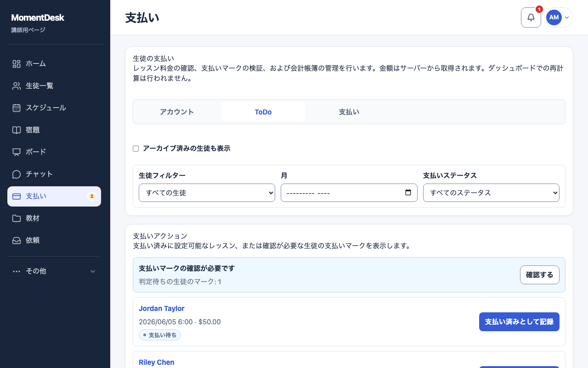Screen dimensions: 588x368
Task: Open チャット in the sidebar
Action: (54, 174)
